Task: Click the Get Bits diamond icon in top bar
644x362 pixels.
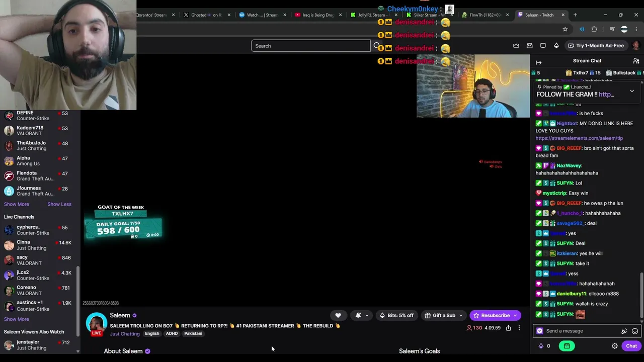Action: (x=556, y=46)
